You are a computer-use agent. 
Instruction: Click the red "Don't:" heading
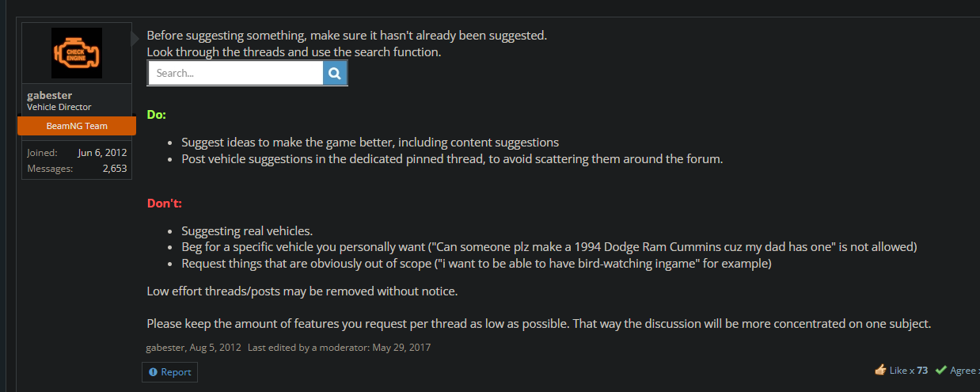point(165,204)
